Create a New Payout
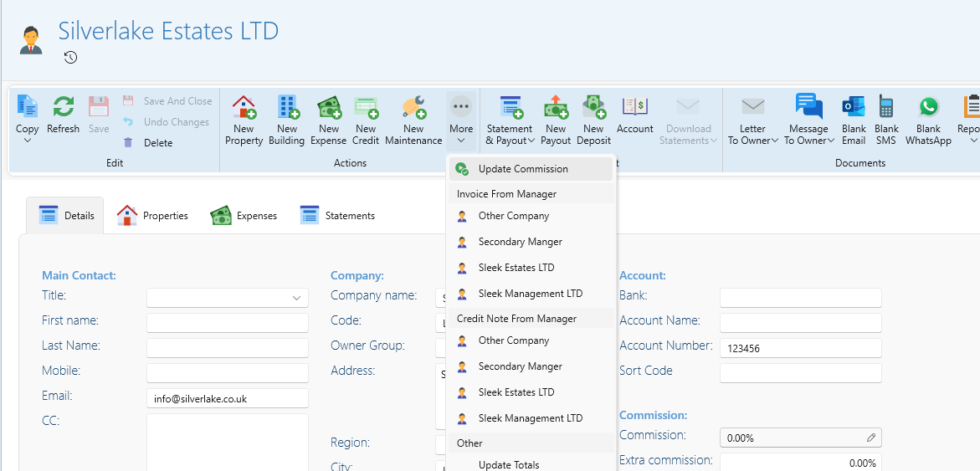The height and width of the screenshot is (471, 980). (x=556, y=120)
